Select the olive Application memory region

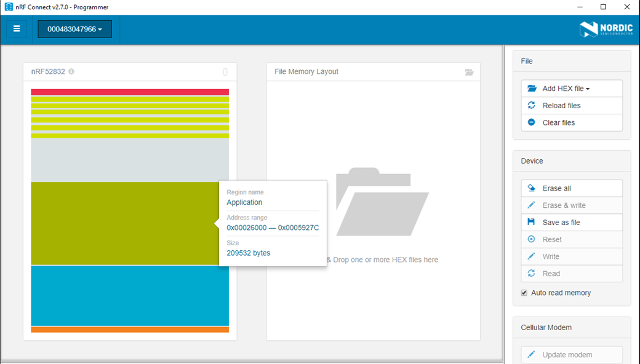tap(125, 223)
